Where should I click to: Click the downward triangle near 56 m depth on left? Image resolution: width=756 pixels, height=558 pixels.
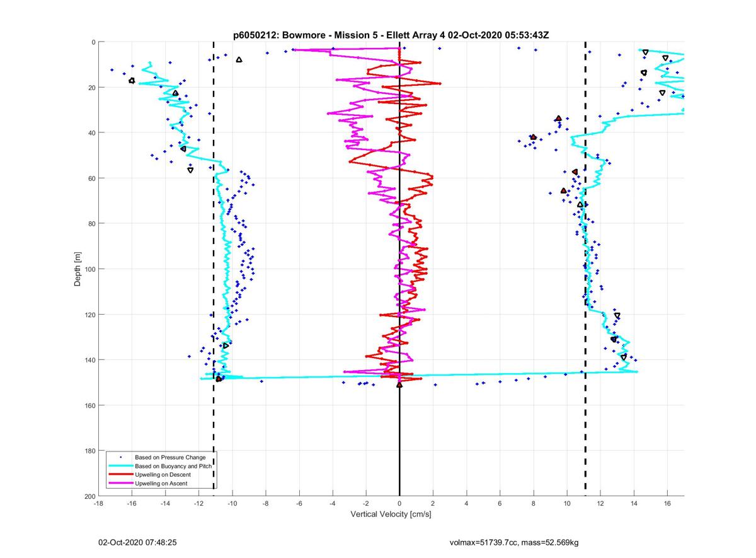pos(190,170)
